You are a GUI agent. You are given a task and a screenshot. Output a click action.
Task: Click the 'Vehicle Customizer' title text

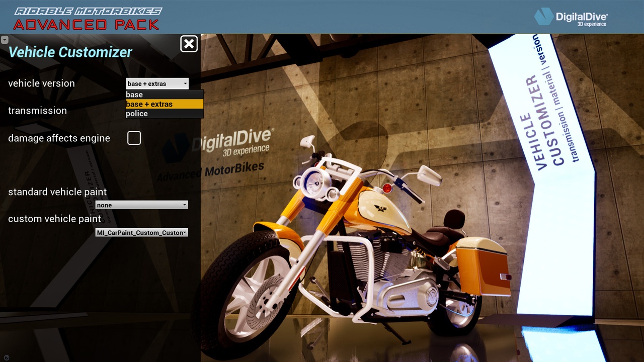click(x=70, y=52)
